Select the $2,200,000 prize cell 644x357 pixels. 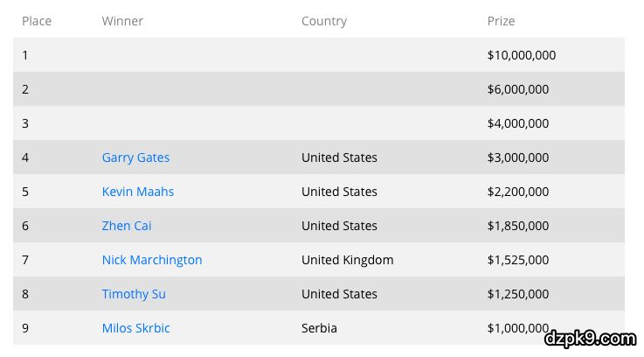pos(518,192)
